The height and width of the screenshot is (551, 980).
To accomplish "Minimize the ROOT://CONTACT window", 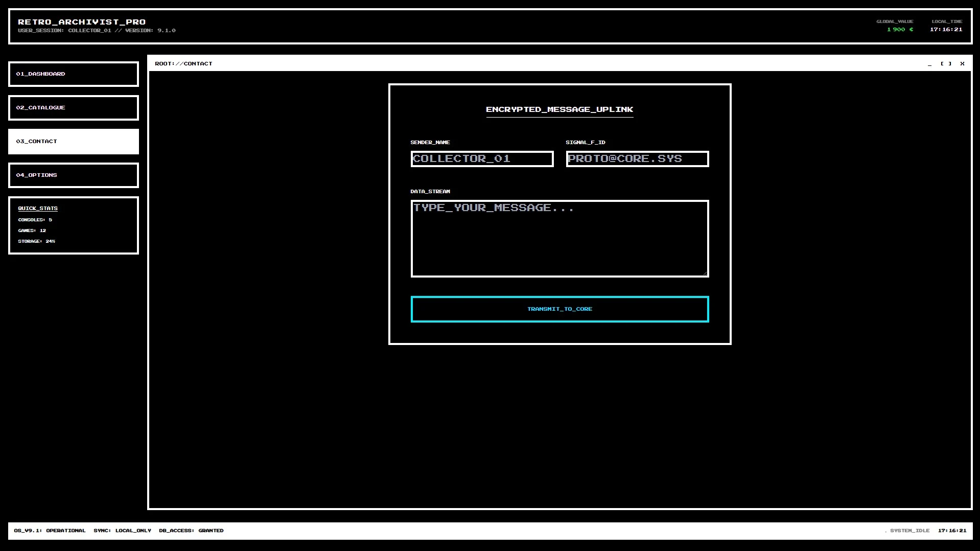I will 929,64.
